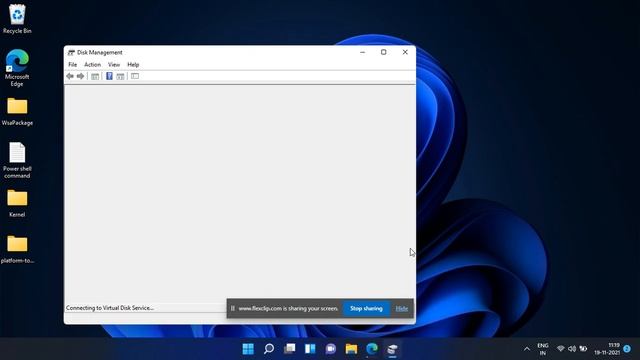Click the Wi-Fi network tray icon
Viewport: 640px width, 360px height.
560,349
